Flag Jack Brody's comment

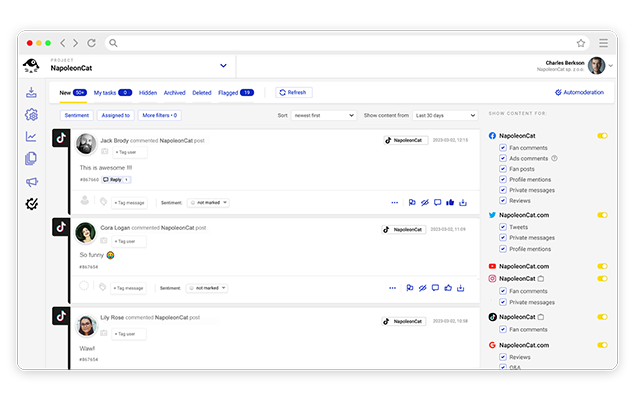410,202
